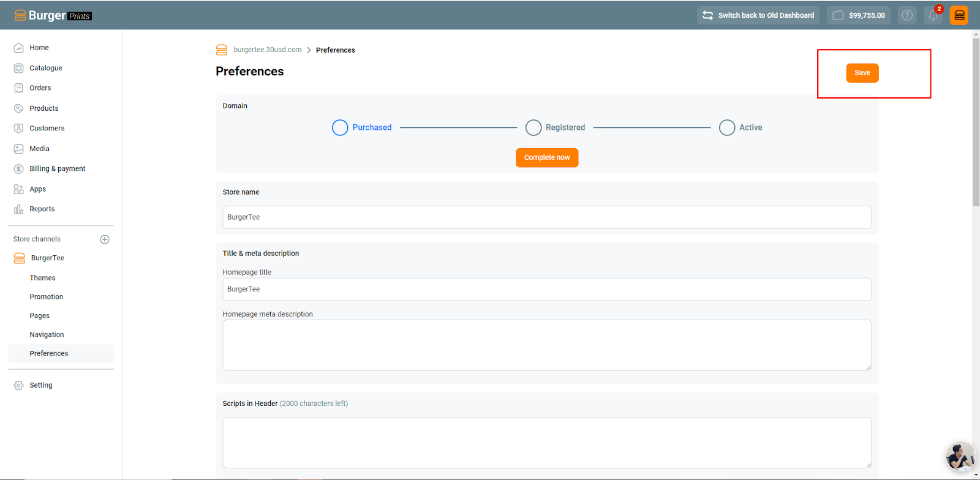Click the Catalogue sidebar icon

pos(19,68)
